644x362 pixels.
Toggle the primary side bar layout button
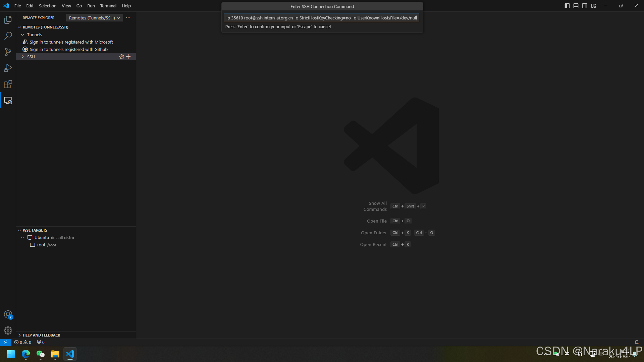(567, 6)
